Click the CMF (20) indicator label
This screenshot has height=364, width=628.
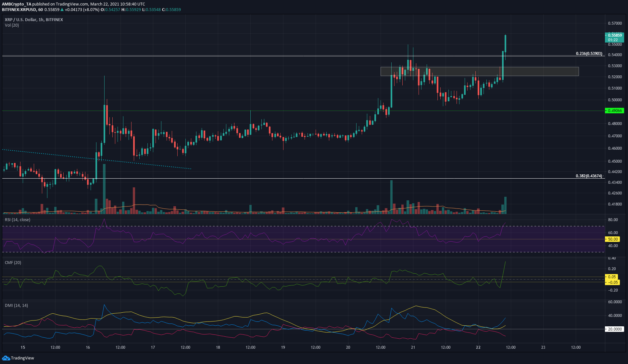click(x=13, y=262)
